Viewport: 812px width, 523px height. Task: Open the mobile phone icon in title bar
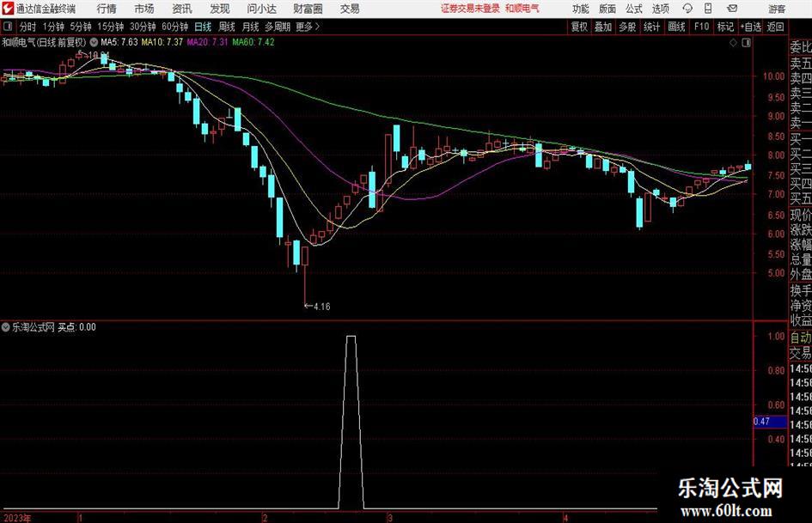click(x=708, y=9)
